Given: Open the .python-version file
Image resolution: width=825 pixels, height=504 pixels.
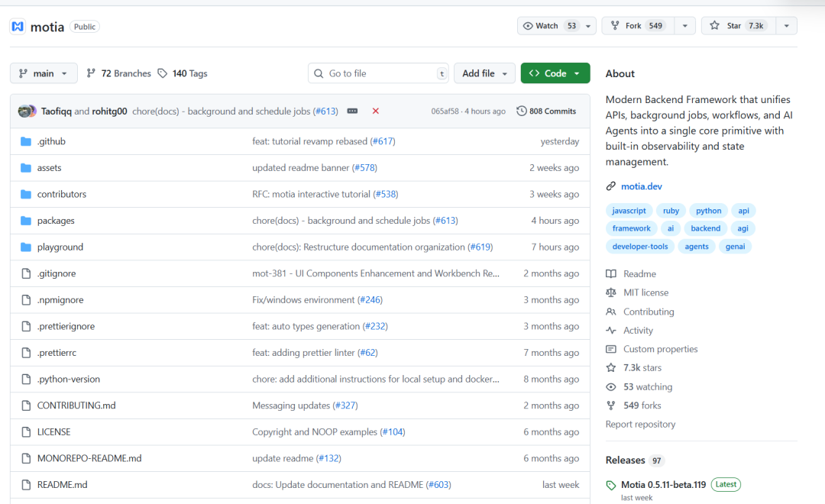Looking at the screenshot, I should [69, 379].
